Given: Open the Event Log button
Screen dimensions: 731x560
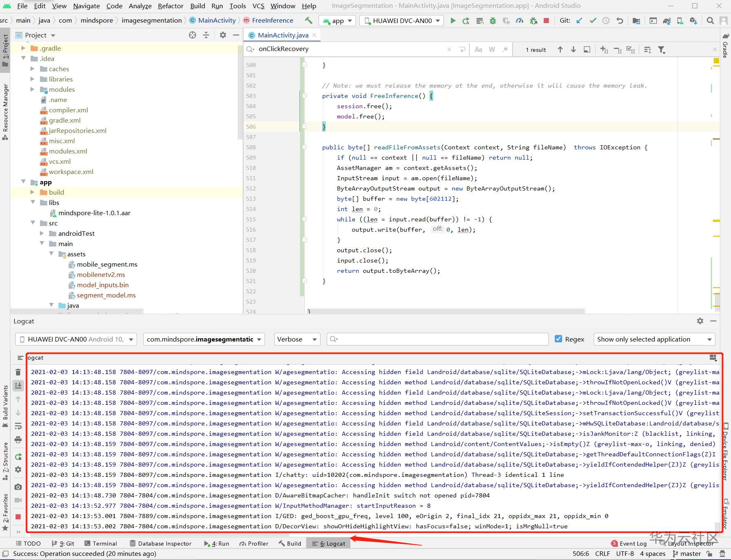Looking at the screenshot, I should tap(629, 544).
